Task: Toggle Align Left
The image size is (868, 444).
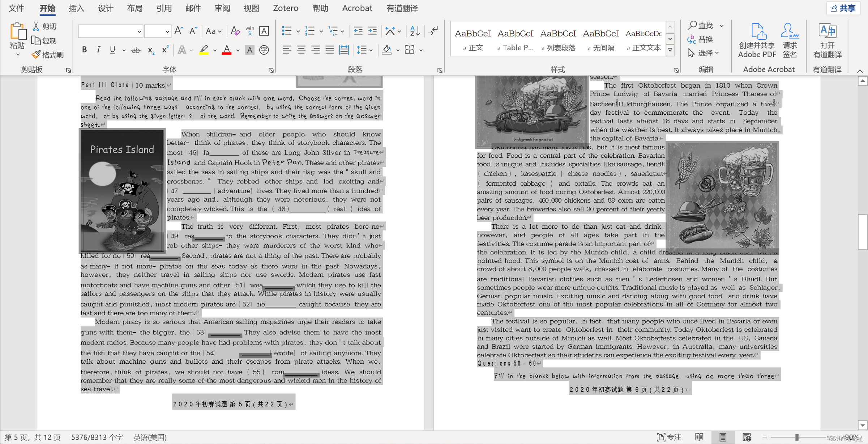Action: tap(287, 50)
